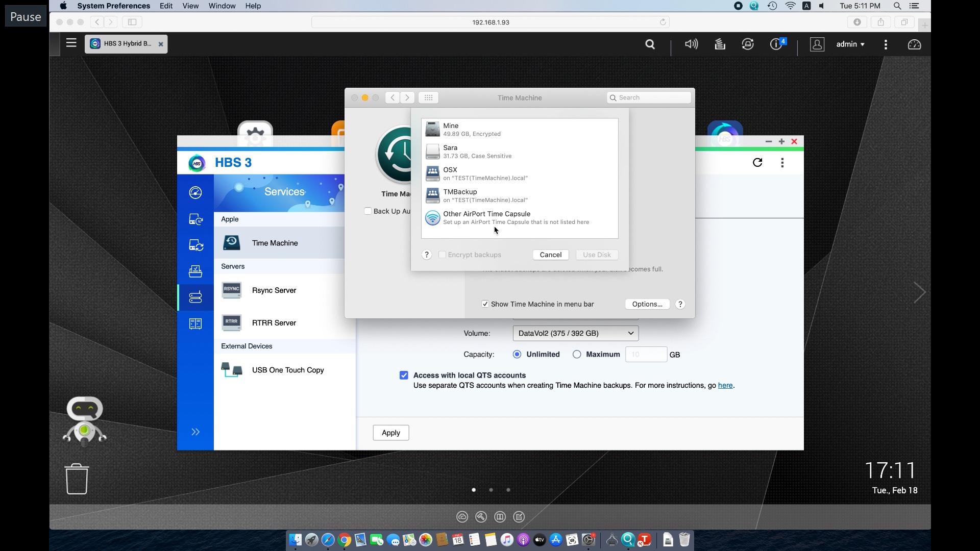
Task: Click the Time Machine forward chevron
Action: pos(407,97)
